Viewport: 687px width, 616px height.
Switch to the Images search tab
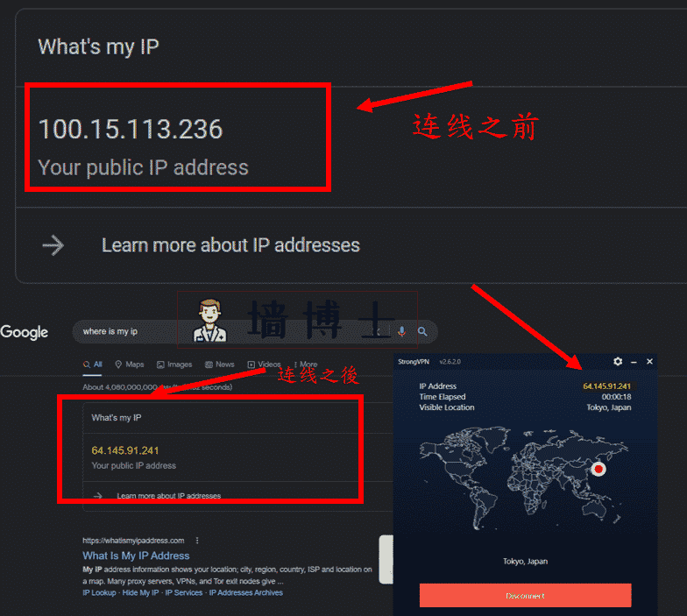point(174,365)
